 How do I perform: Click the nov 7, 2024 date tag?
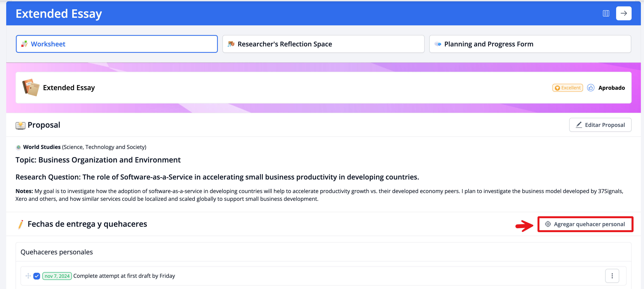click(x=57, y=276)
